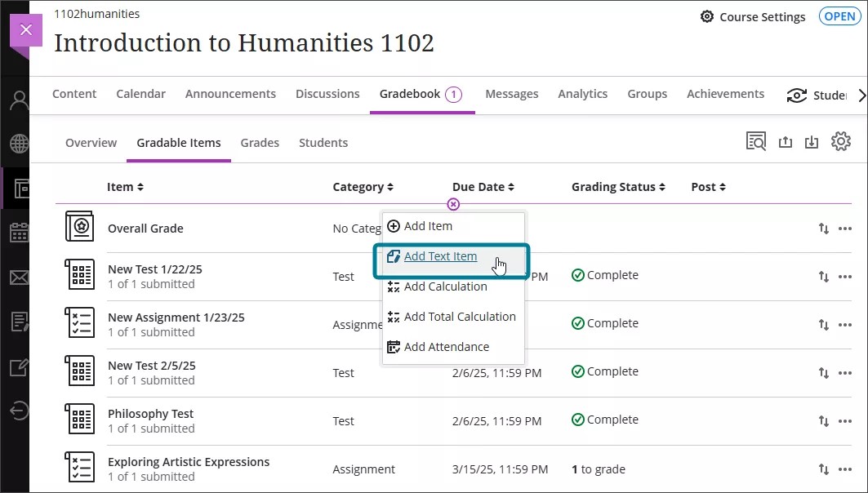Sign out using the sidebar arrow icon

(18, 411)
